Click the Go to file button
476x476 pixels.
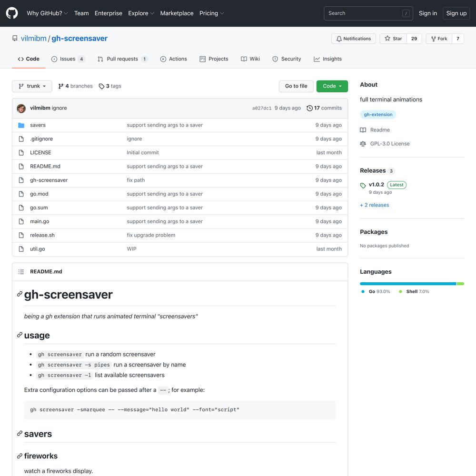click(296, 86)
